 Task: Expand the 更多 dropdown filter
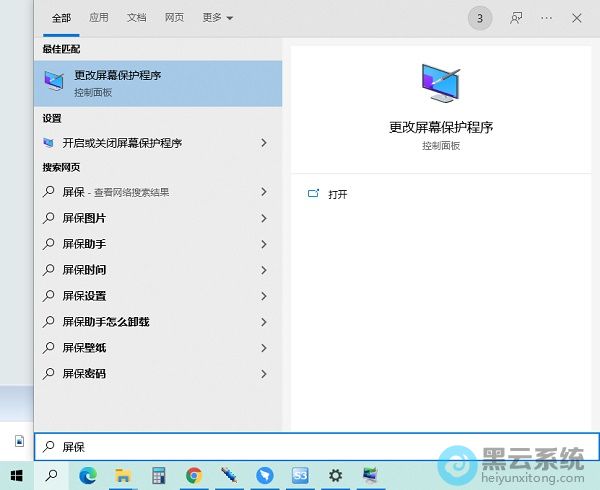tap(217, 18)
